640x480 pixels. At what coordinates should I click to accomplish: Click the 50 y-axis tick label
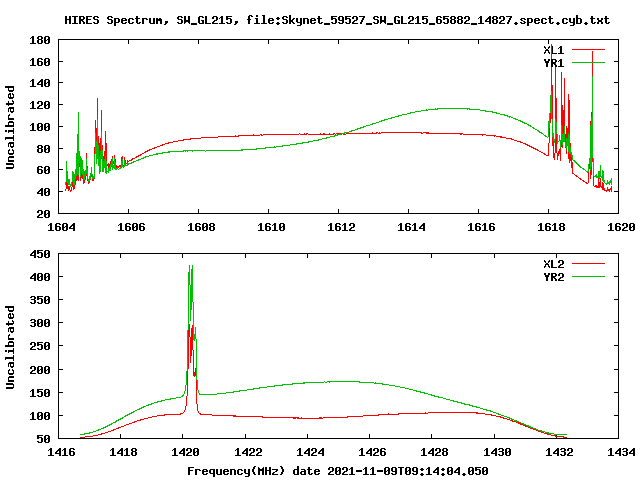[x=43, y=439]
